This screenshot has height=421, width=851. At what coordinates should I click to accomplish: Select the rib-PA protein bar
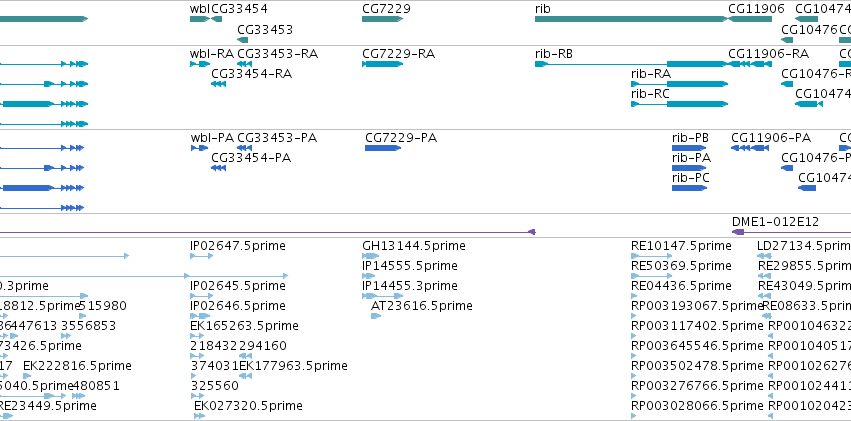(x=689, y=168)
